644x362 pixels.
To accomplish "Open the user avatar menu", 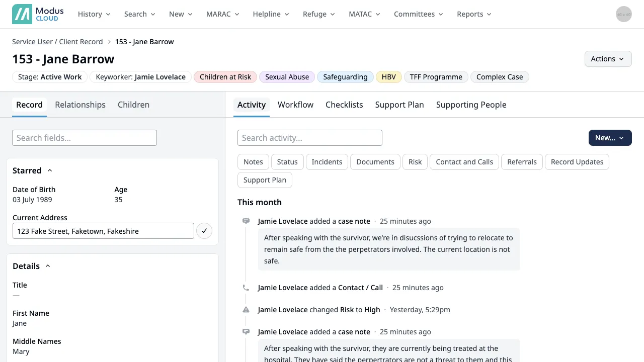I will coord(623,14).
